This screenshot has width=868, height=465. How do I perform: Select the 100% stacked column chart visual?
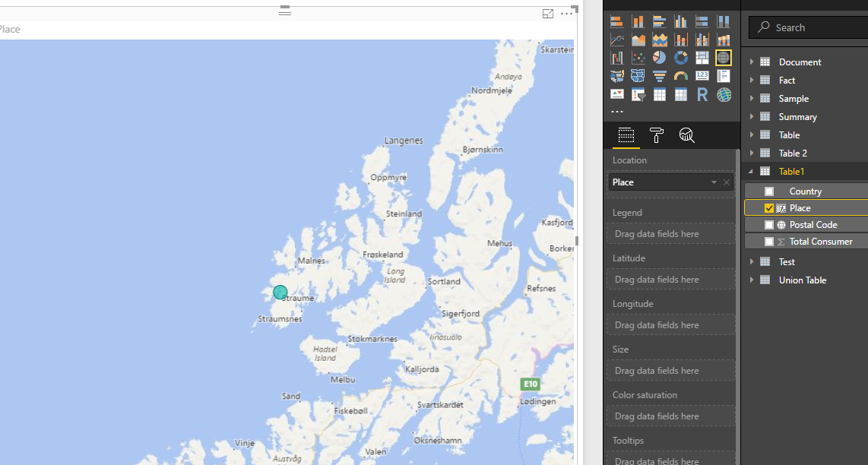(x=723, y=21)
